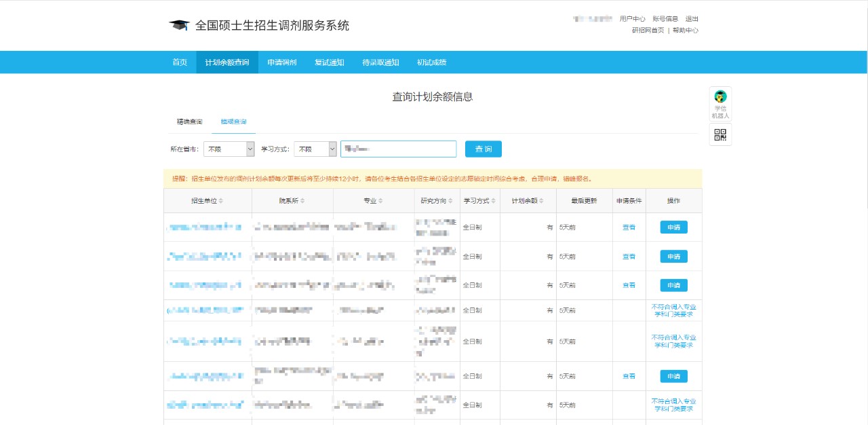Screen dimensions: 868x425
Task: Click 查看 link in first table row
Action: tap(629, 227)
